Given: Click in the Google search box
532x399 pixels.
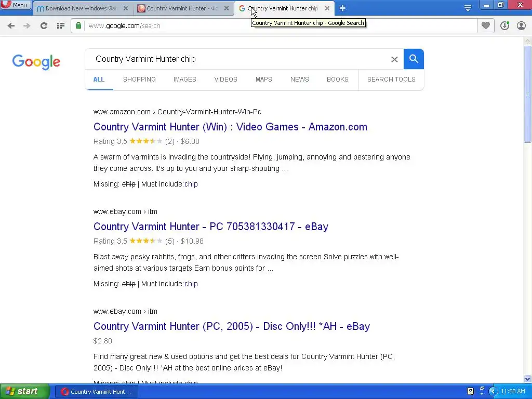Looking at the screenshot, I should coord(237,59).
